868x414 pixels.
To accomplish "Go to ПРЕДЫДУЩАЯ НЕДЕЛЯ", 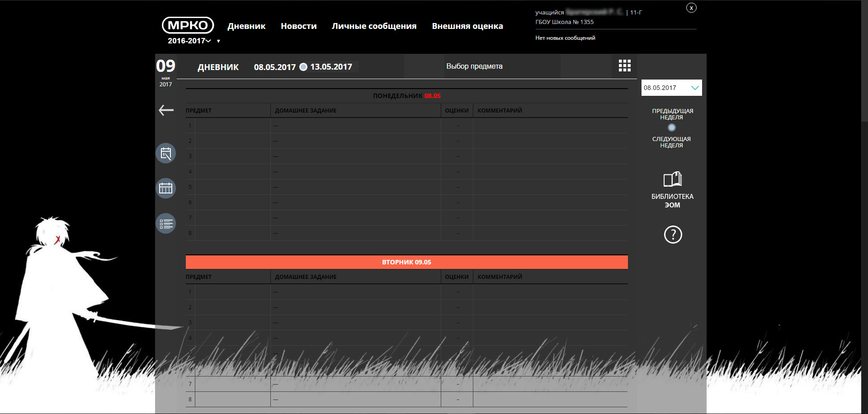I will [x=672, y=114].
